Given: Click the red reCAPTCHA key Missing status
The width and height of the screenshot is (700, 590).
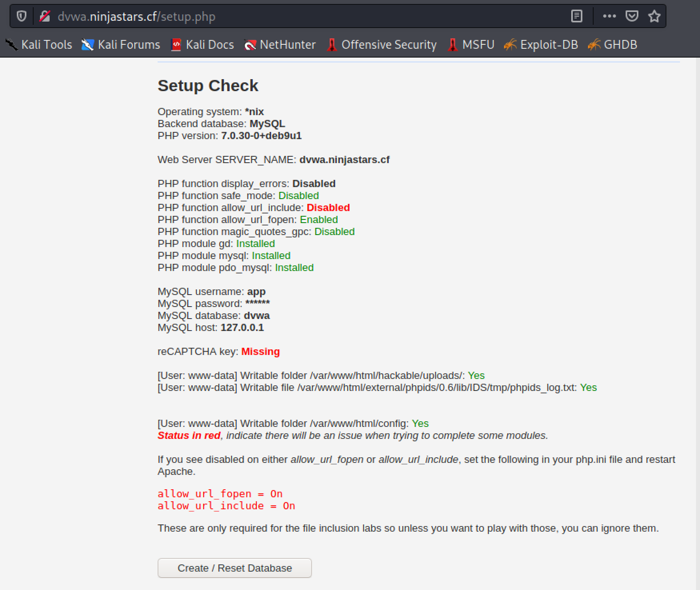Looking at the screenshot, I should click(x=260, y=351).
